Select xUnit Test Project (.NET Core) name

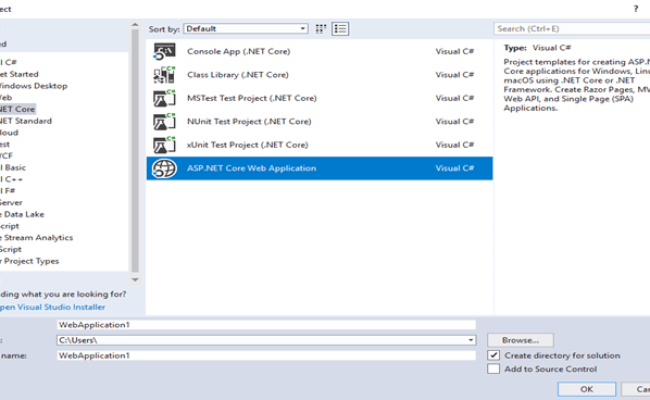(247, 145)
